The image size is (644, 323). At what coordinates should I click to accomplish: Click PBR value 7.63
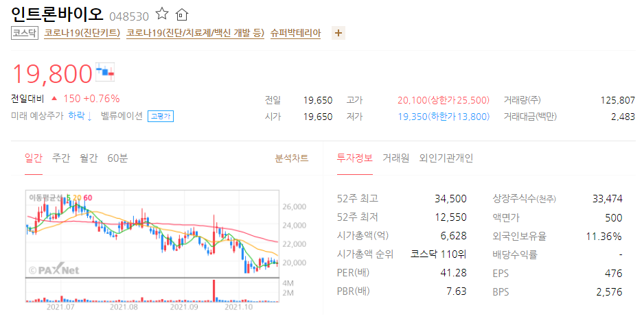click(x=457, y=291)
